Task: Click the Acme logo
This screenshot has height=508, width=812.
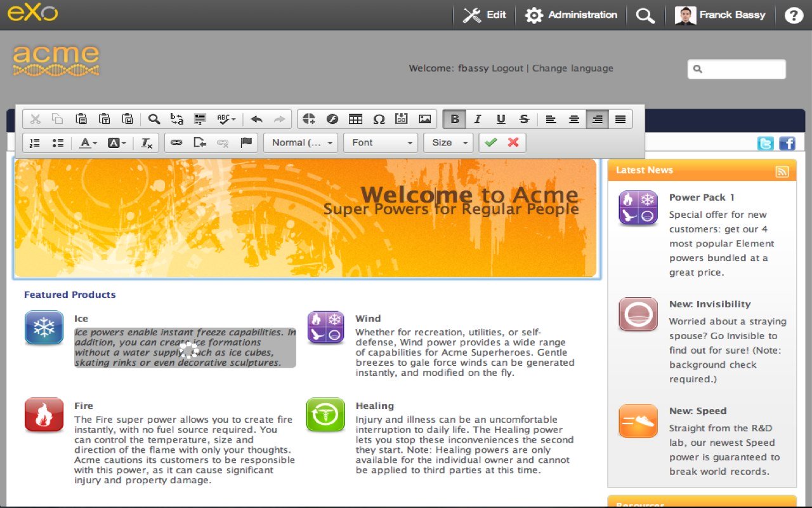Action: coord(56,60)
